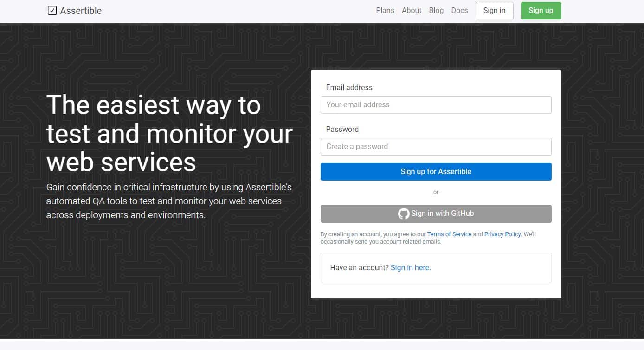Image resolution: width=644 pixels, height=350 pixels.
Task: Open the Docs section
Action: click(459, 10)
